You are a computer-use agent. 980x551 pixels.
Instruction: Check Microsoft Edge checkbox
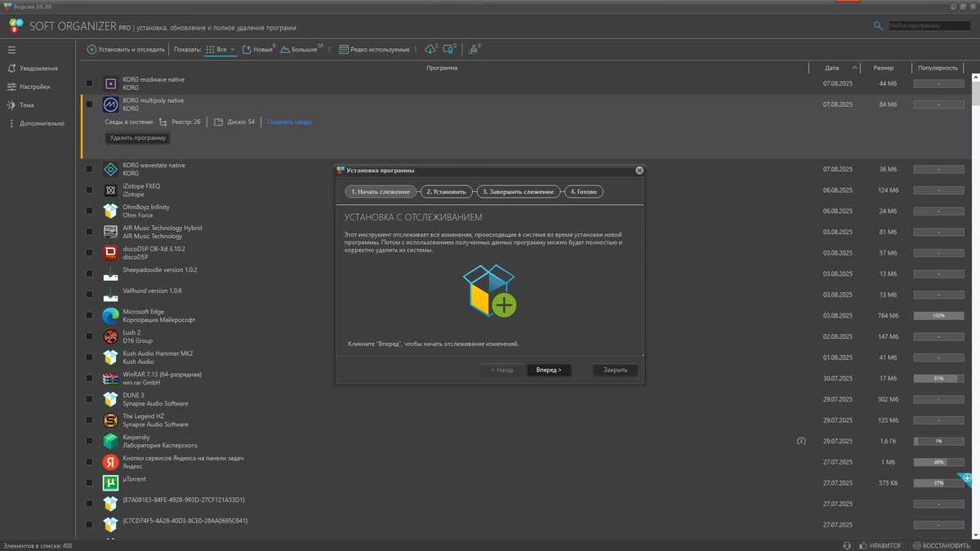coord(89,316)
